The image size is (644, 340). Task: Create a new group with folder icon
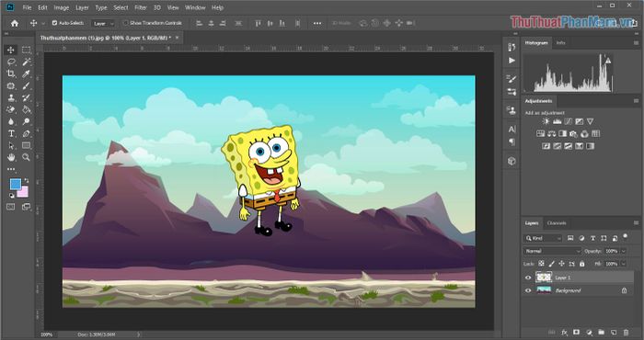(602, 333)
